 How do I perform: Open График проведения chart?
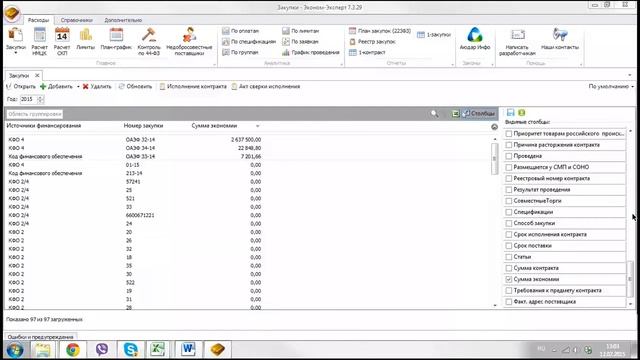311,52
